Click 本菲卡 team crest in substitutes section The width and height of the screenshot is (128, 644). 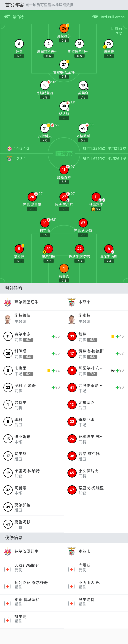[x=72, y=302]
